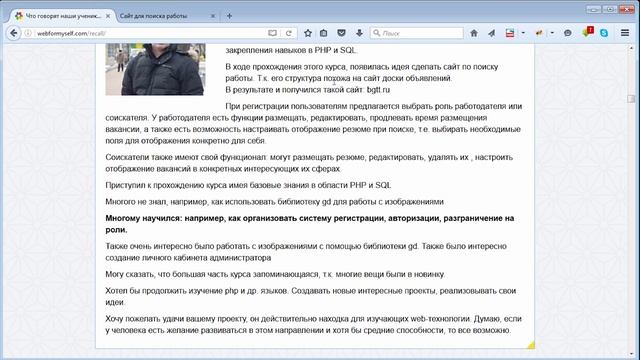Click bold text 'Многому научился: например'

click(164, 218)
